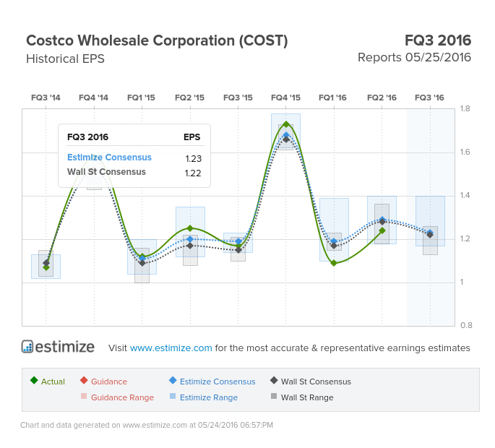Click the pink Guidance Range swatch
The height and width of the screenshot is (448, 495).
click(x=84, y=396)
